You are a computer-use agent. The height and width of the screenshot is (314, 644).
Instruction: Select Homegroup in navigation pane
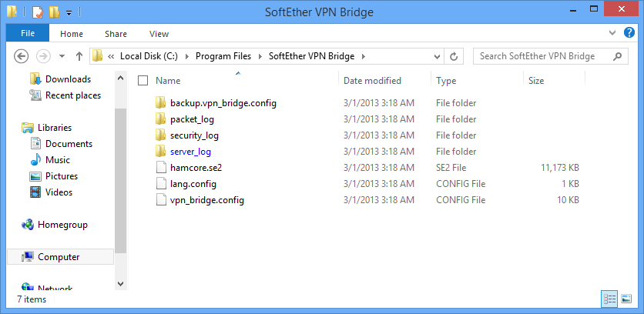click(x=62, y=225)
